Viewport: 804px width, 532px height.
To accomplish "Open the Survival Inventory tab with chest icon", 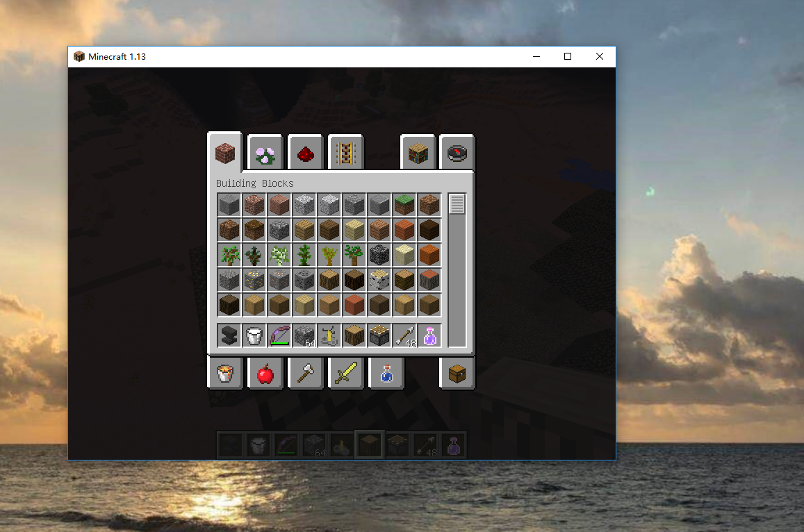I will 457,373.
